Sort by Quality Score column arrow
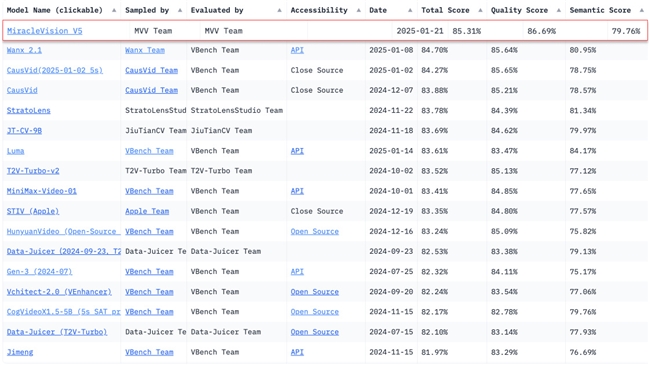Viewport: 650px width, 365px height. coord(558,10)
